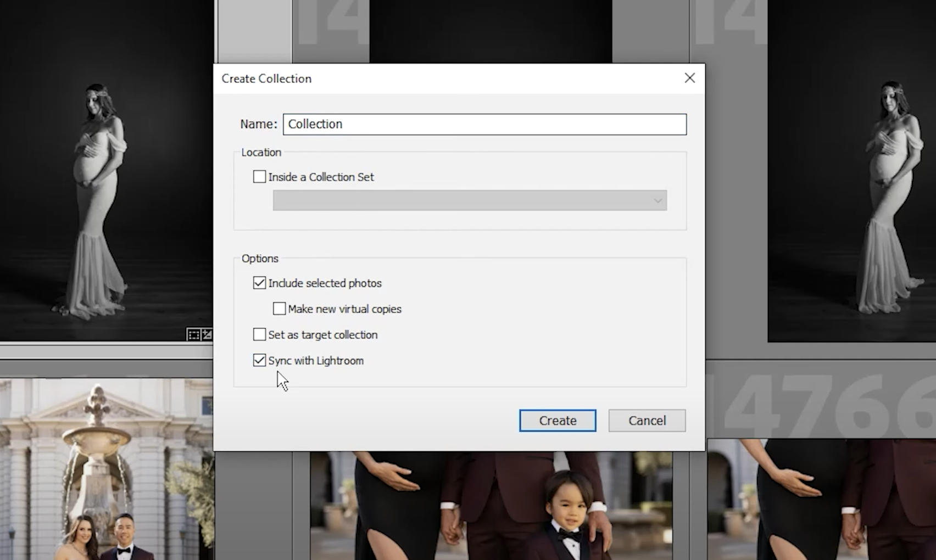Viewport: 936px width, 560px height.
Task: Check Make new virtual copies
Action: tap(279, 309)
